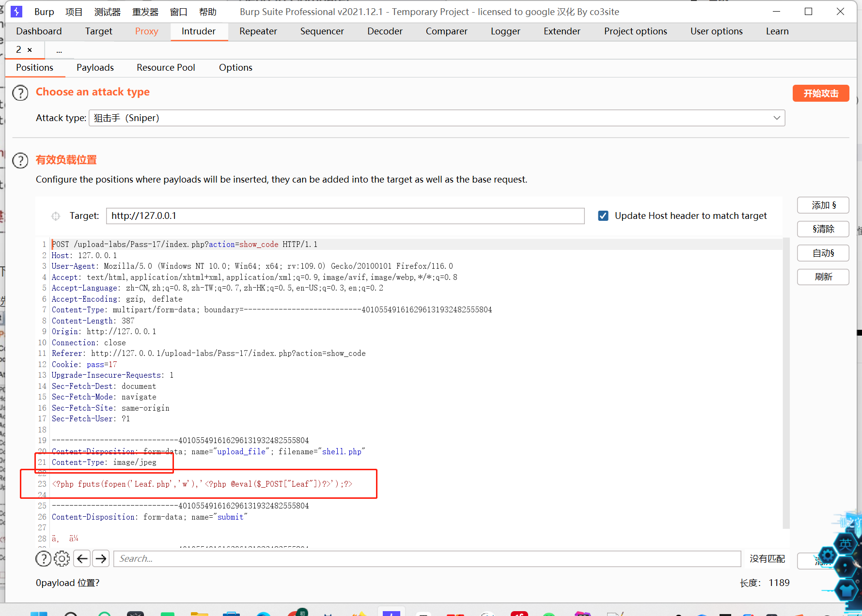
Task: Click the 刷新 refresh button
Action: point(823,277)
